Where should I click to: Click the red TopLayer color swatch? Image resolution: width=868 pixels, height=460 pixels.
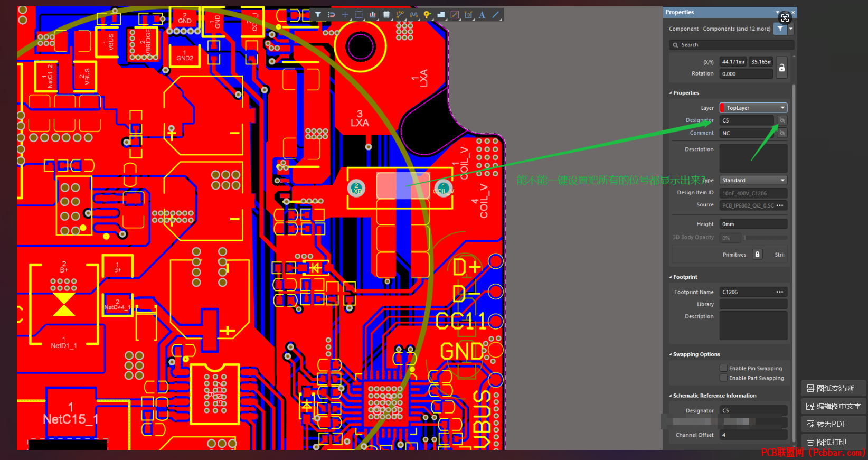[x=722, y=108]
